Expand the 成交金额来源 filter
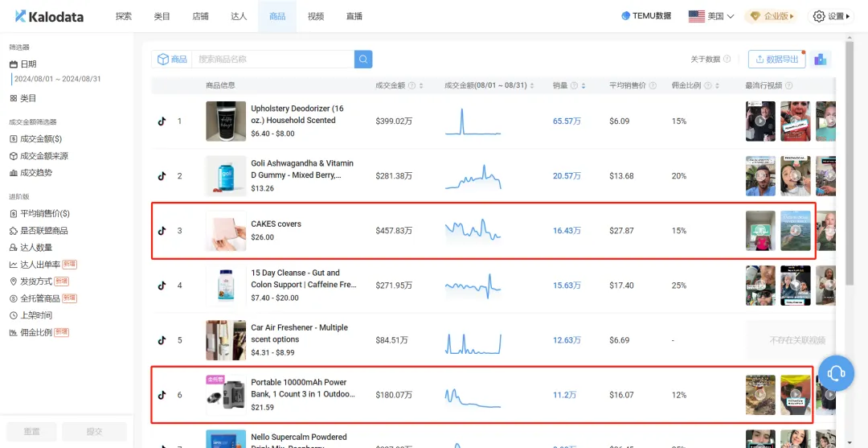 coord(39,156)
